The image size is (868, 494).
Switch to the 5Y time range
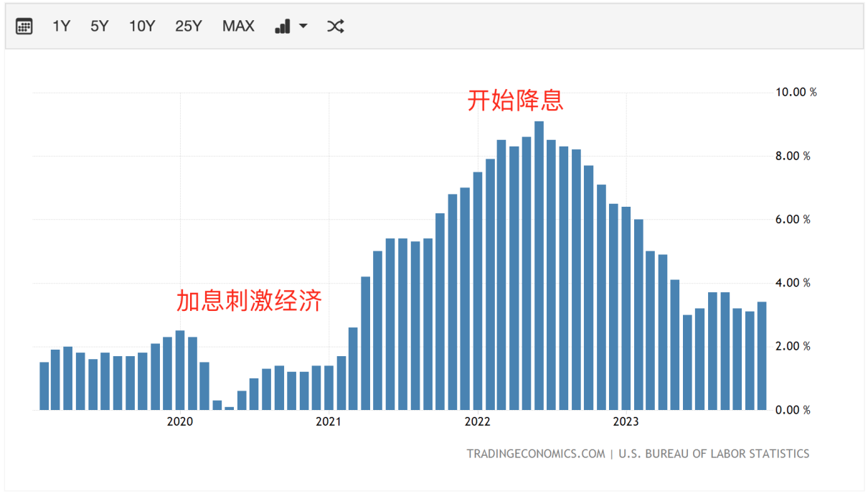pos(99,27)
